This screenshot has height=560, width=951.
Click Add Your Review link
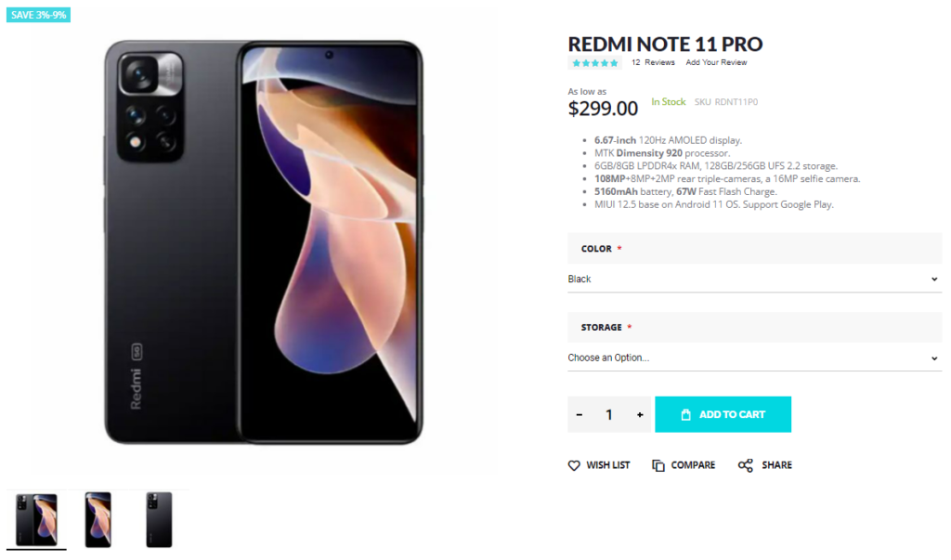click(716, 62)
